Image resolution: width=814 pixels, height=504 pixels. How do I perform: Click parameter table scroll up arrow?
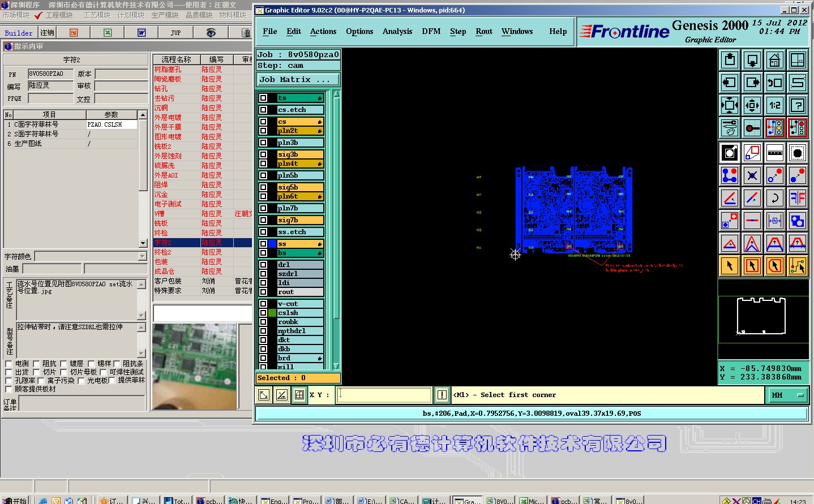click(x=143, y=115)
